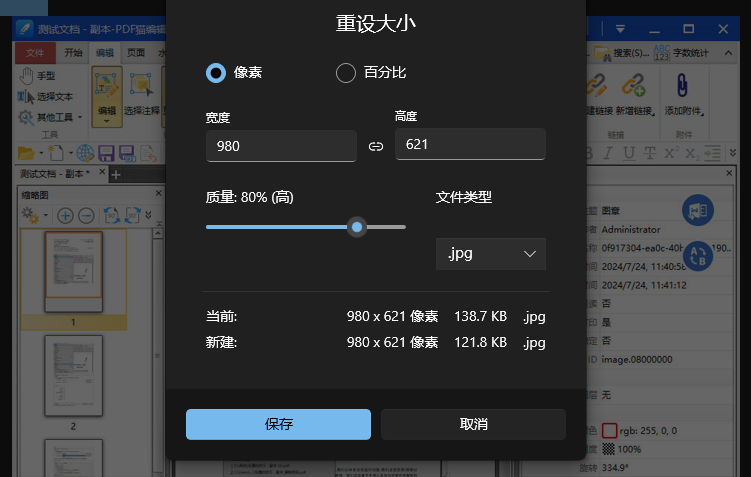The width and height of the screenshot is (751, 477).
Task: Zoom in thumbnails with plus icon
Action: point(65,215)
